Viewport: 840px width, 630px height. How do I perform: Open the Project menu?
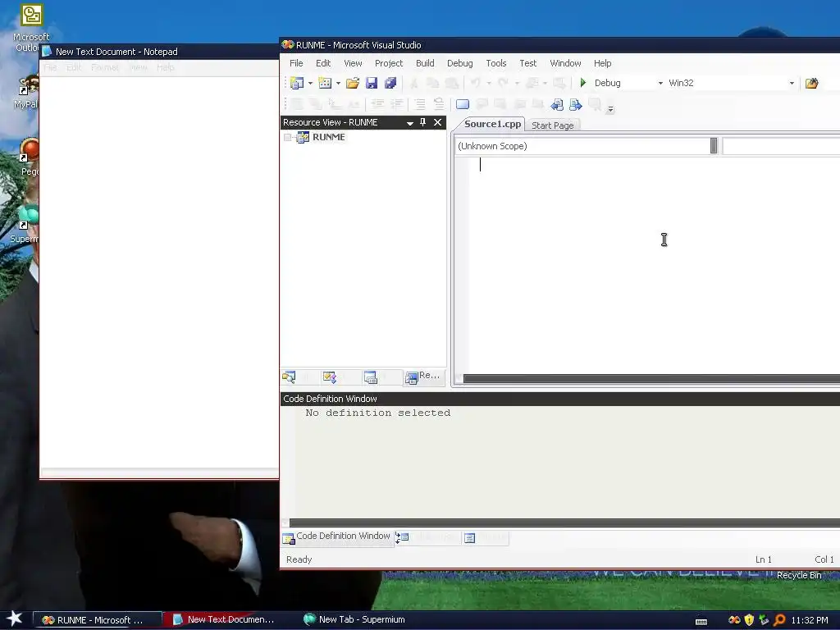pyautogui.click(x=389, y=63)
